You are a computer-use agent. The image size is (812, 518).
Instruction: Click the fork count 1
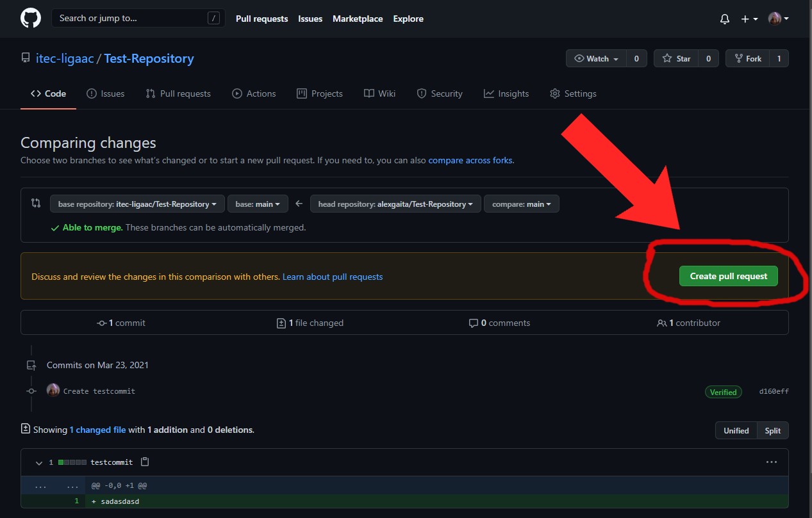coord(779,58)
